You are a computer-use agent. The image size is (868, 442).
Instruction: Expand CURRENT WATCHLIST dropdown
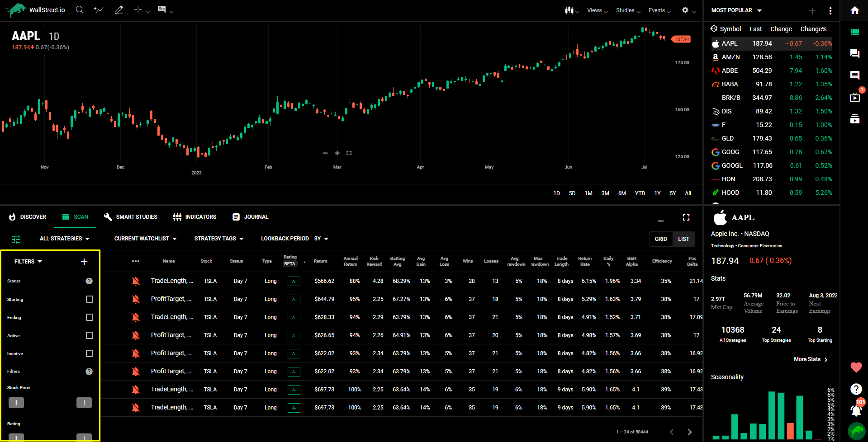146,239
